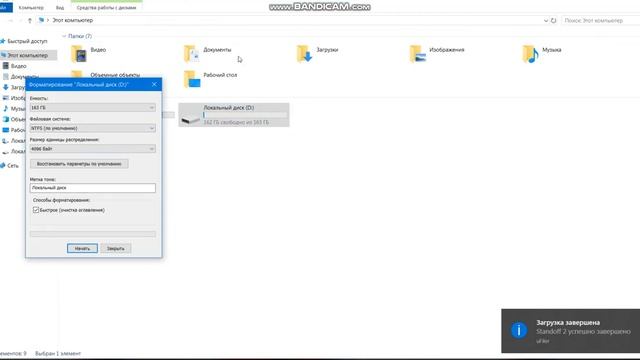Click the formatting progress bar
Screen dimensions: 640x360
point(93,234)
